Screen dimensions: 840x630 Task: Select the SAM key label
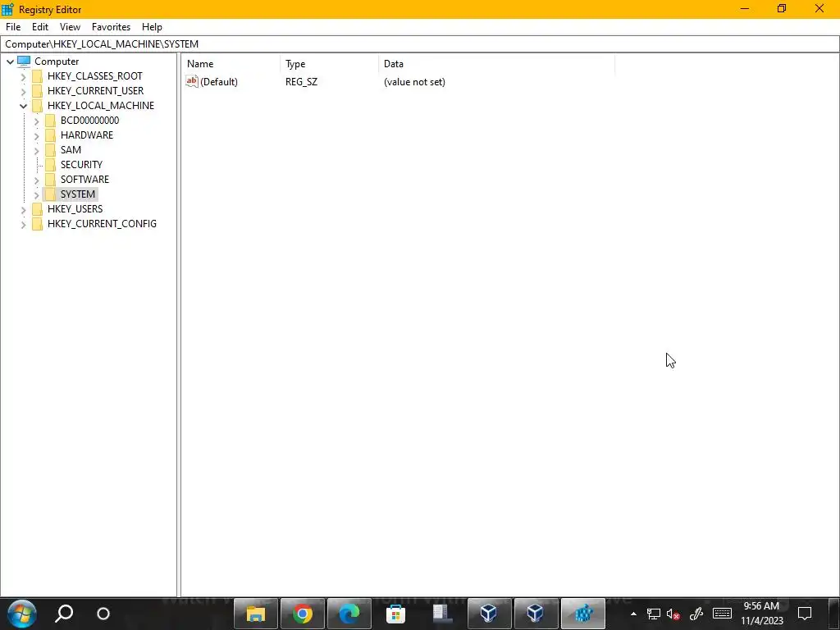pos(71,150)
